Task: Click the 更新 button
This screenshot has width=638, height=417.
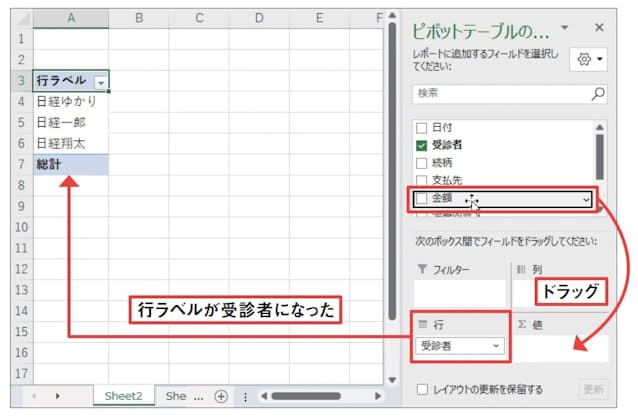Action: (x=593, y=389)
